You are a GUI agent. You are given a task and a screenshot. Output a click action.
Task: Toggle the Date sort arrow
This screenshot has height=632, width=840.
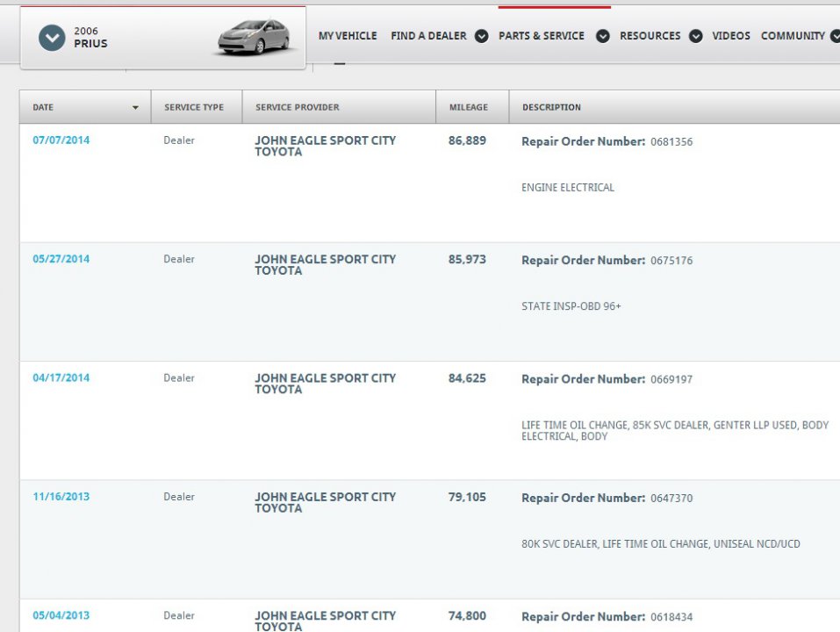point(135,108)
